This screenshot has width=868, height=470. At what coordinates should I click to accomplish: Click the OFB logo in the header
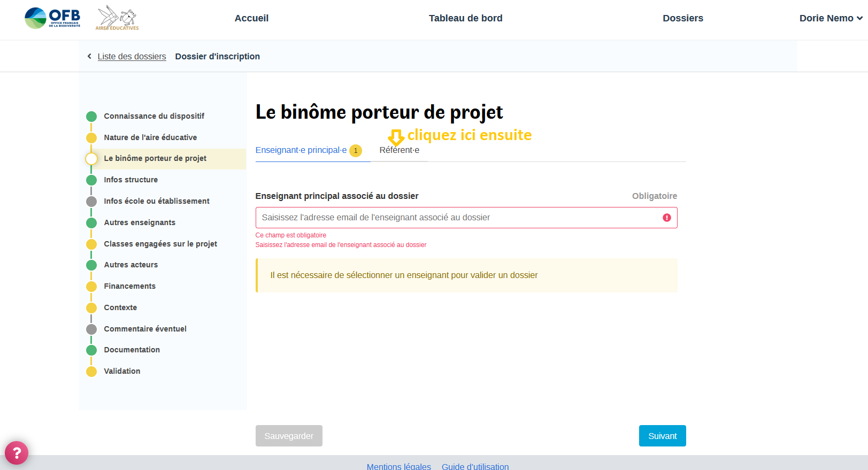(52, 18)
